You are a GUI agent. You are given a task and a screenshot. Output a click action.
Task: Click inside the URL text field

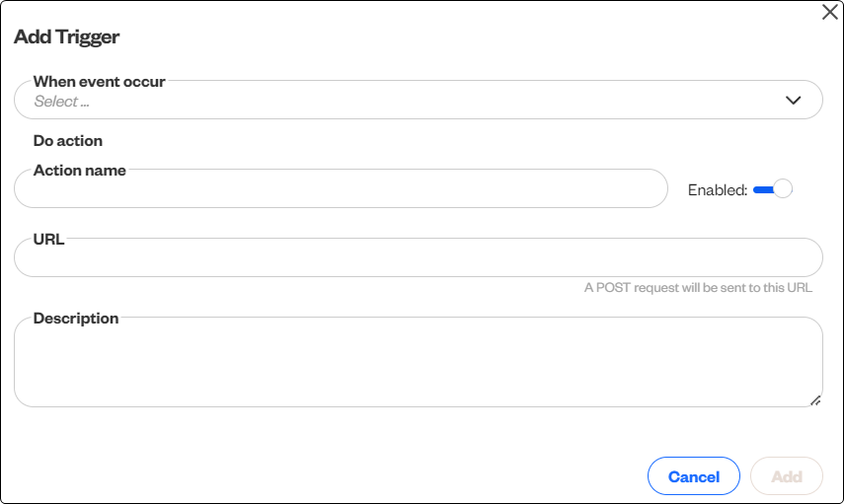coord(418,258)
